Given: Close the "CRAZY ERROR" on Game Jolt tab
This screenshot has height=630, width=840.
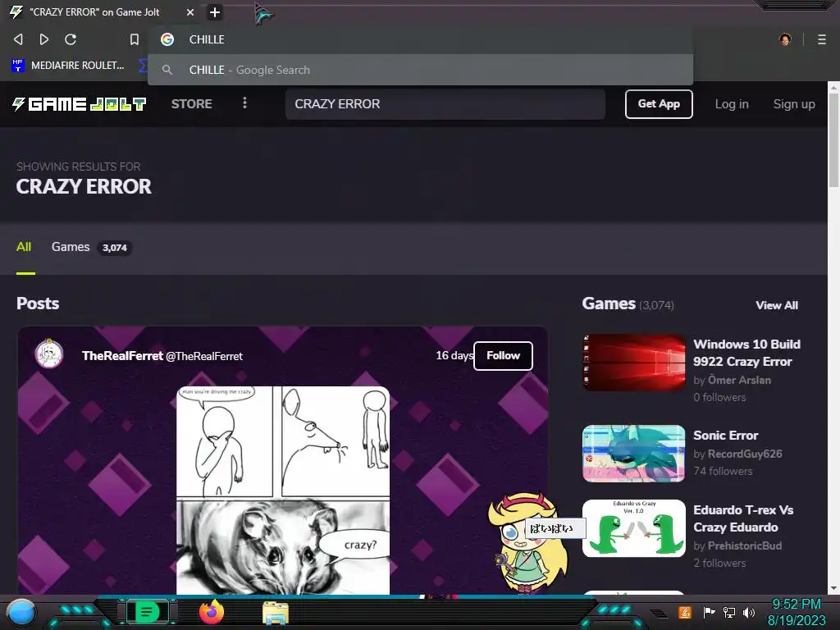Looking at the screenshot, I should click(x=190, y=11).
